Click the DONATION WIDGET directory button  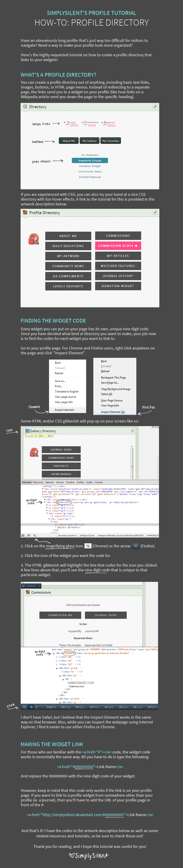118,286
